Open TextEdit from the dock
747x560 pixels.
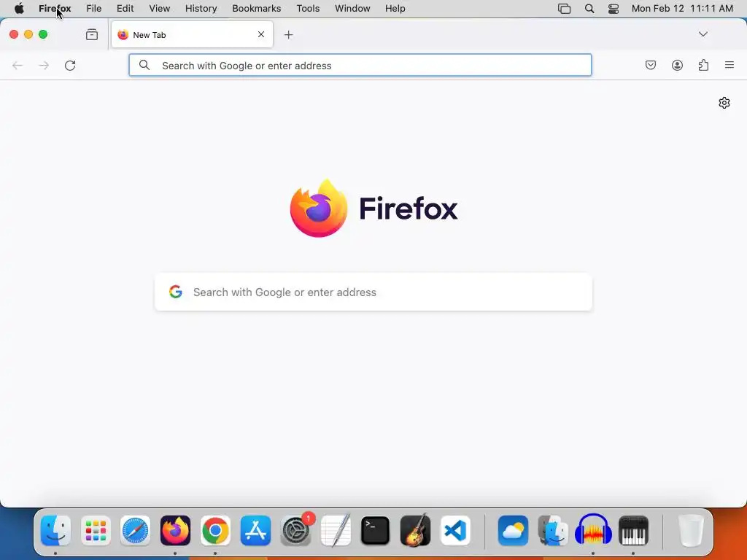pyautogui.click(x=336, y=531)
